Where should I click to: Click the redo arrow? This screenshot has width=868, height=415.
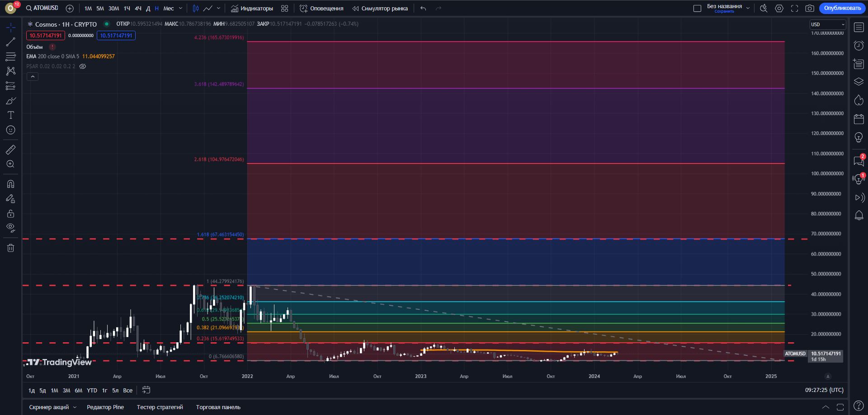[x=438, y=8]
